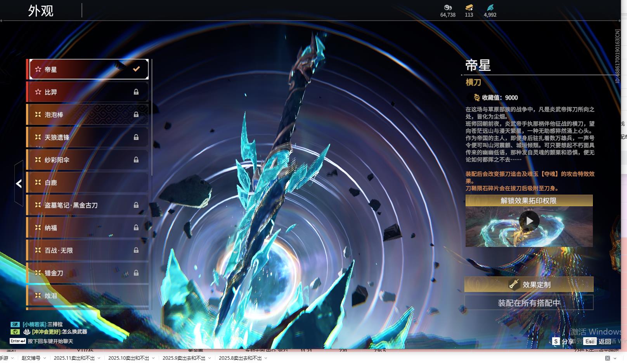627x364 pixels.
Task: Select the 白鹿 skin row
Action: [x=88, y=182]
